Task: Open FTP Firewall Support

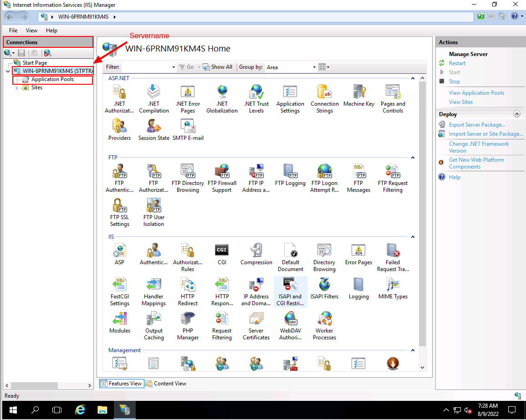Action: (x=222, y=178)
